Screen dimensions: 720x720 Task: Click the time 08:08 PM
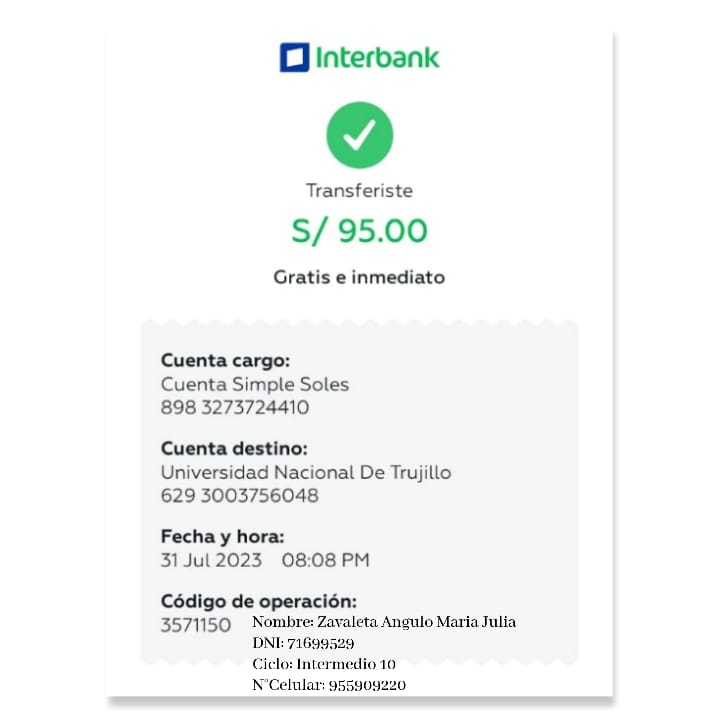pos(326,560)
